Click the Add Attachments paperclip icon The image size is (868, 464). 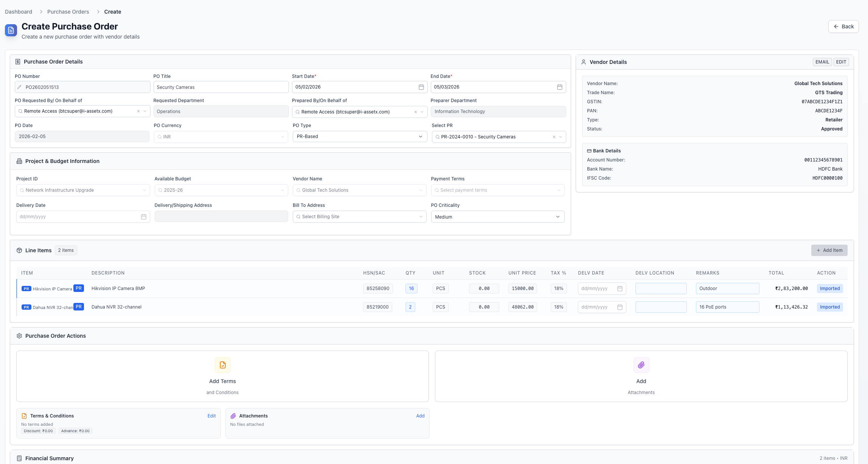tap(641, 365)
